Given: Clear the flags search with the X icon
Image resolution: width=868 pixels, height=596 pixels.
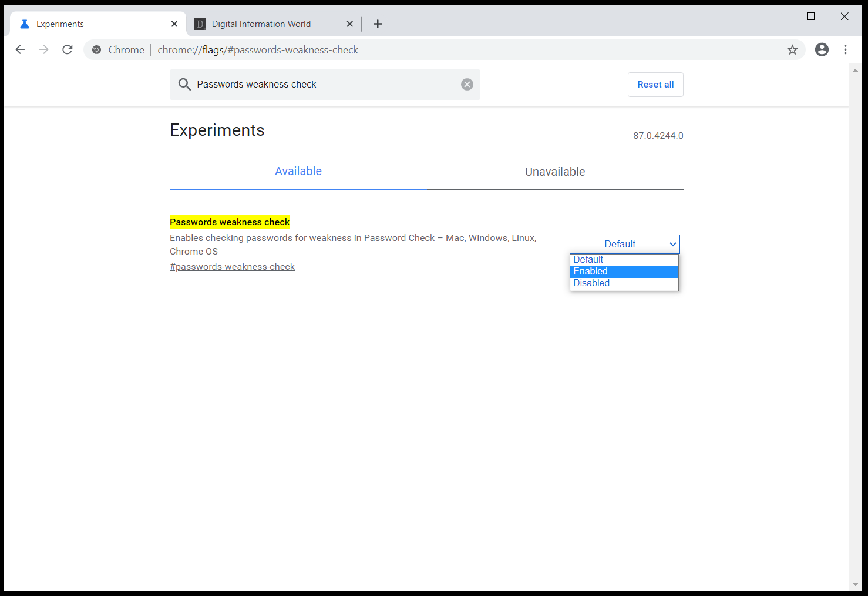Looking at the screenshot, I should tap(467, 84).
